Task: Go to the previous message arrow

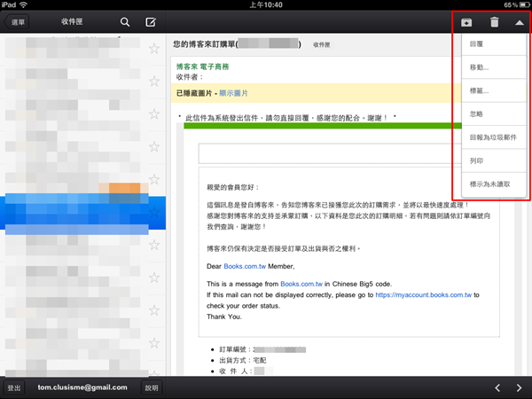Action: point(497,387)
